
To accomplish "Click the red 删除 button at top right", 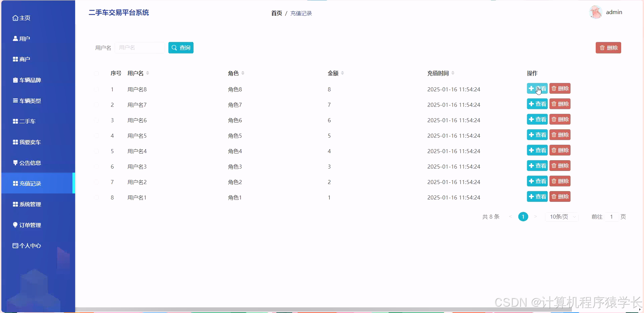I will [608, 47].
